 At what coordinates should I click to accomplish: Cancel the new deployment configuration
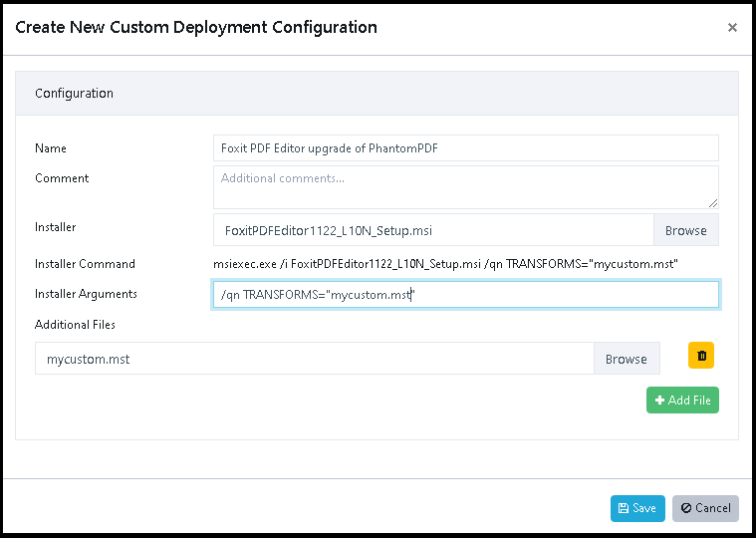[705, 508]
